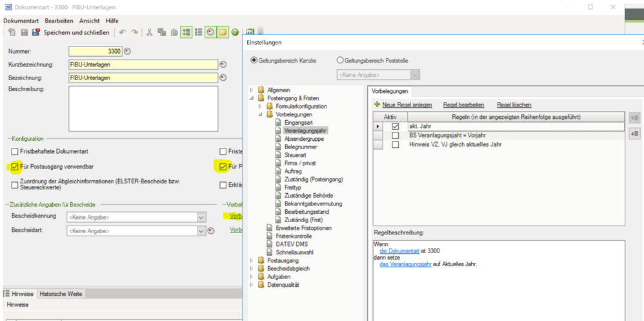This screenshot has height=321, width=644.
Task: Switch to the Historische Werte tab
Action: pyautogui.click(x=61, y=294)
